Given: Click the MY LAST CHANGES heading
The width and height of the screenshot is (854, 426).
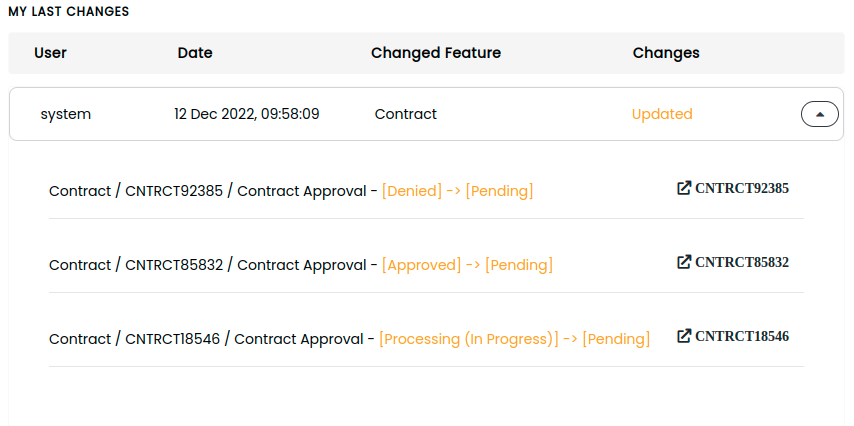Looking at the screenshot, I should pyautogui.click(x=69, y=11).
